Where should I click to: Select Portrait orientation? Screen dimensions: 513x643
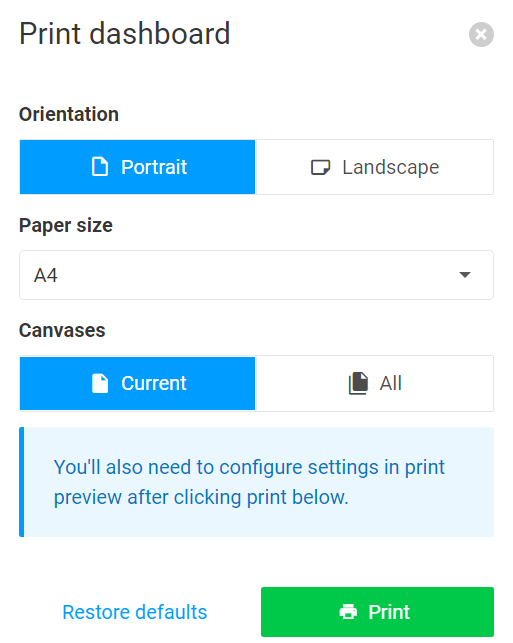click(x=137, y=167)
